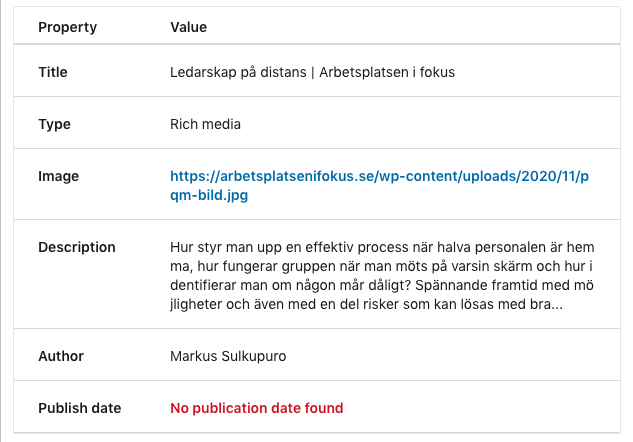Click the author name Markus Sulkupuro
633x442 pixels.
pyautogui.click(x=228, y=356)
